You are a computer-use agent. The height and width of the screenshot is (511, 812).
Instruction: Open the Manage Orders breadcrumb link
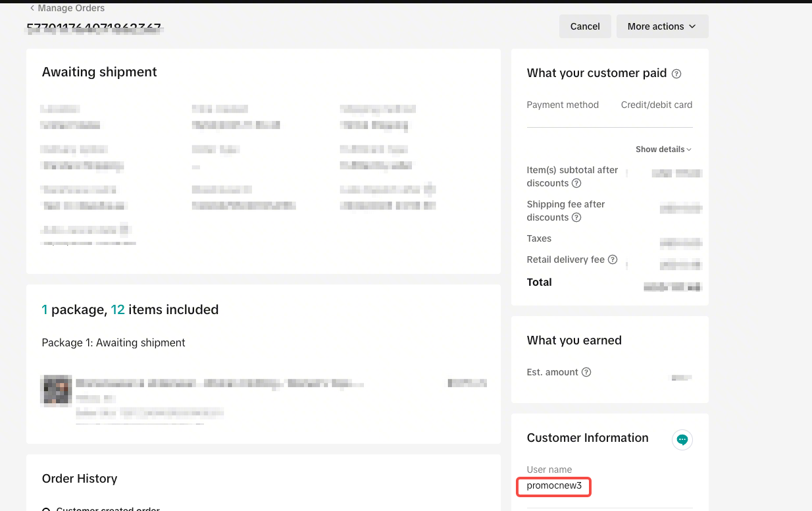[x=71, y=8]
